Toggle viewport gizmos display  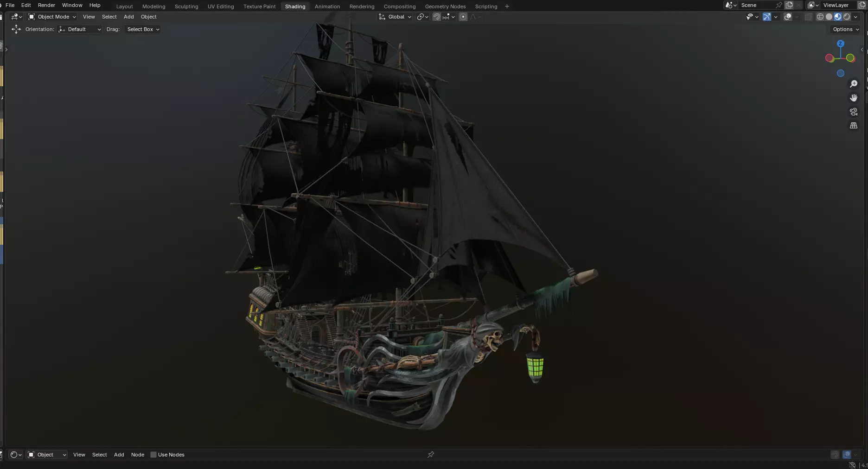pyautogui.click(x=767, y=17)
